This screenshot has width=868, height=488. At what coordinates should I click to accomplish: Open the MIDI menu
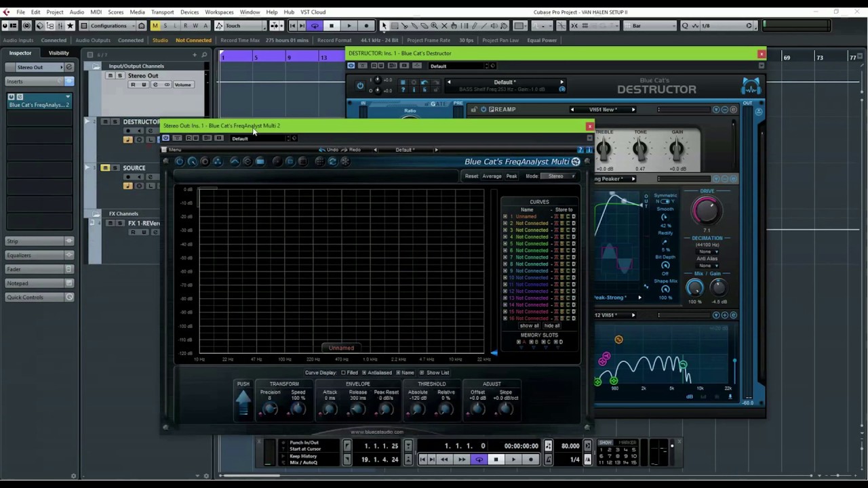[x=96, y=12]
